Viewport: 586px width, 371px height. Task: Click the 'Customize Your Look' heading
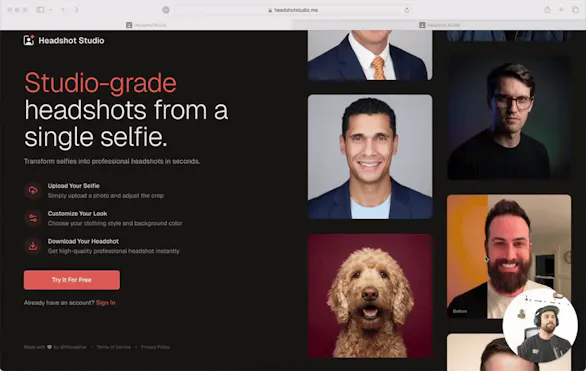(x=77, y=213)
